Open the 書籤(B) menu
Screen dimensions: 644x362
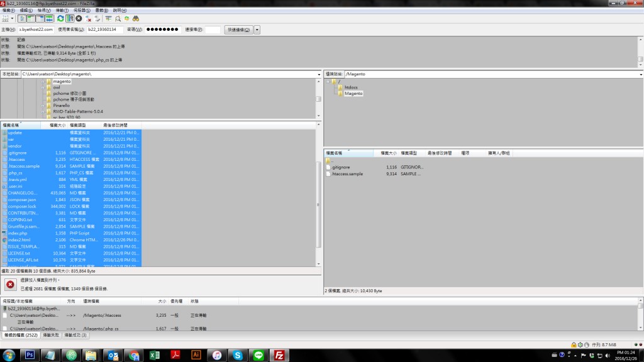click(101, 10)
